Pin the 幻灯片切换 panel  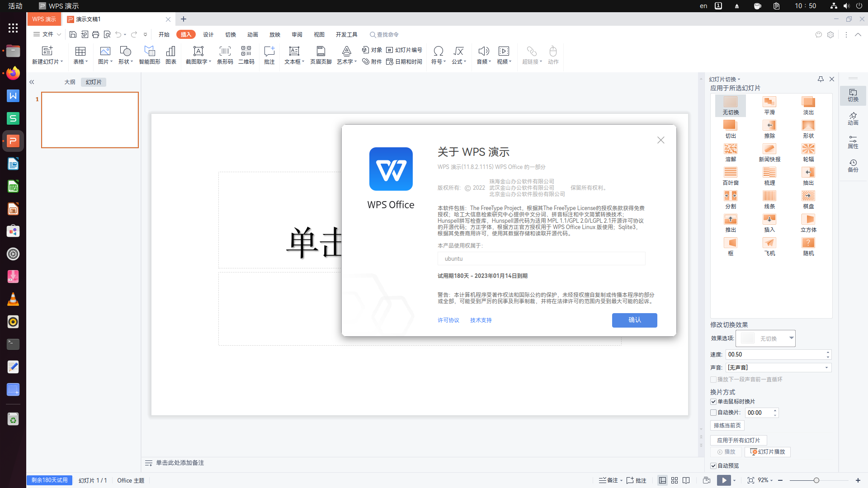(x=821, y=79)
